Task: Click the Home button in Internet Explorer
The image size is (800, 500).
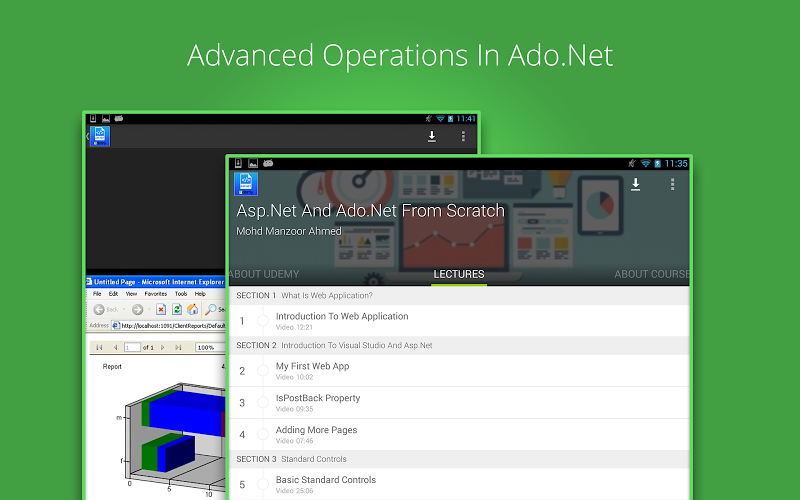Action: coord(192,309)
